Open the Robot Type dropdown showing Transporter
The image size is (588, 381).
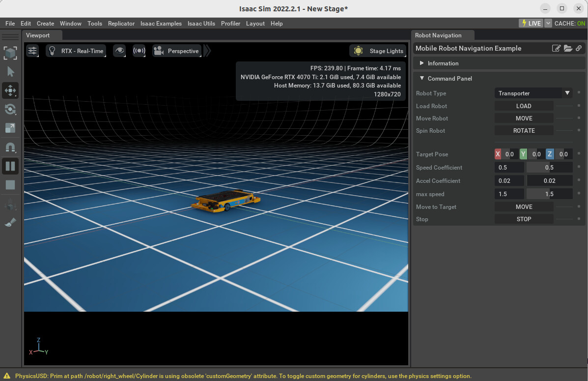pos(533,93)
